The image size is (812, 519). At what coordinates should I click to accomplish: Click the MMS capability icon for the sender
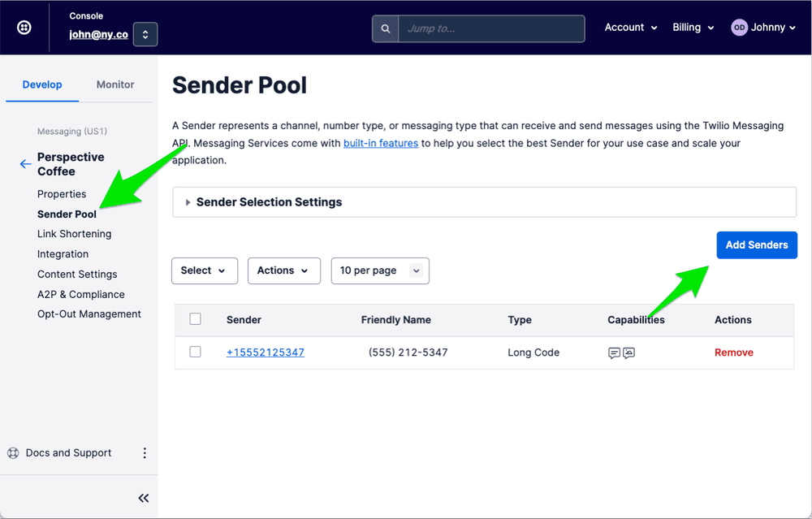(628, 352)
